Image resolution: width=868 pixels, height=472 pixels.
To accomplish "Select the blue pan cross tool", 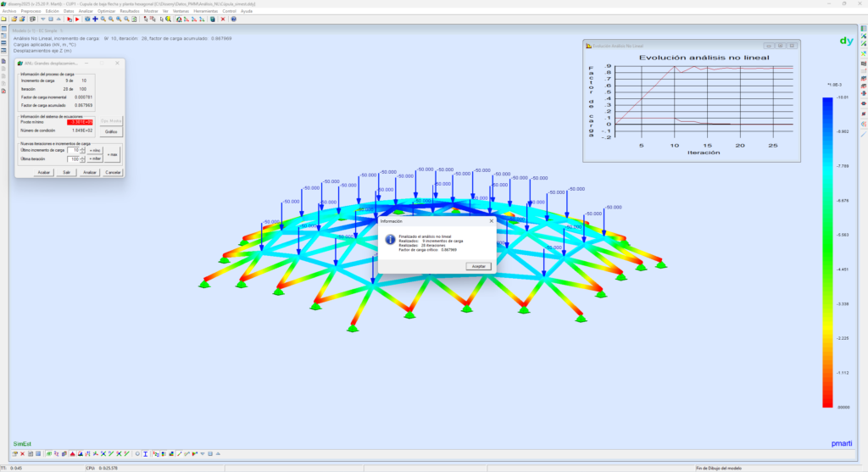I will click(x=95, y=19).
